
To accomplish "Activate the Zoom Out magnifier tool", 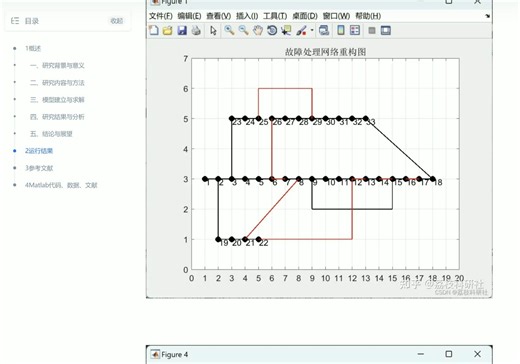I will 244,30.
